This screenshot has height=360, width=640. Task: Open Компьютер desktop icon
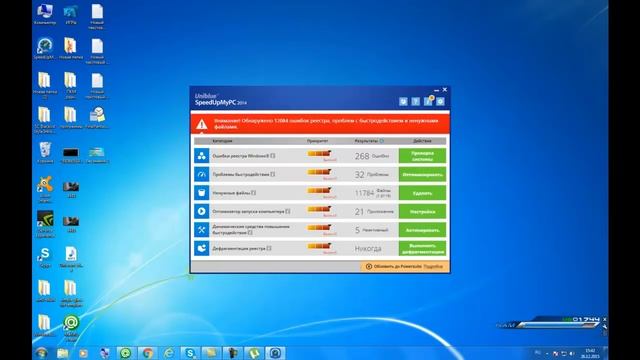(x=45, y=15)
